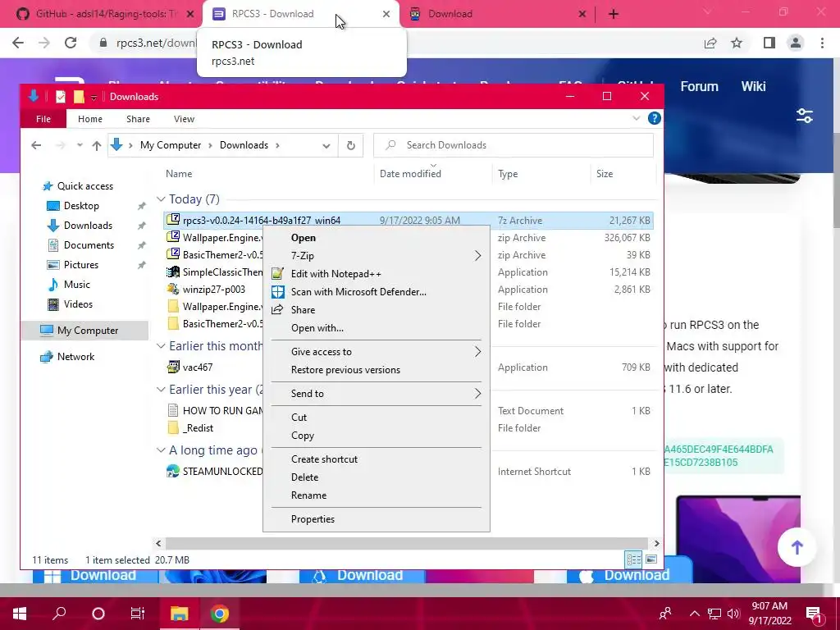
Task: Sort by Name column header
Action: pos(179,174)
